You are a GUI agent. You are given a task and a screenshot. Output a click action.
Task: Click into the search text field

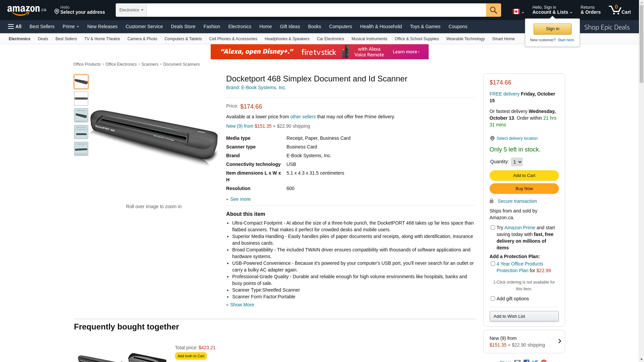coord(316,10)
